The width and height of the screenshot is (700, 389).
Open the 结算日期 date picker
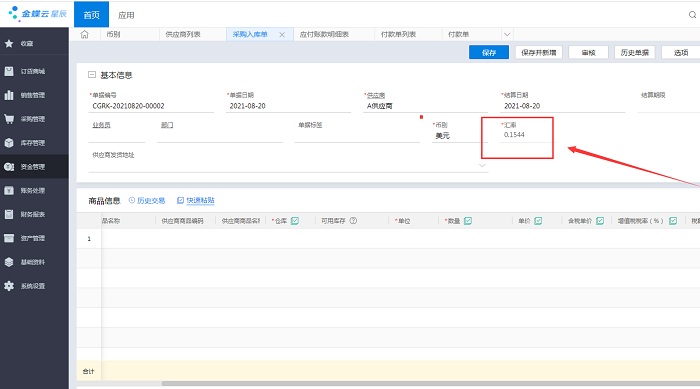[x=562, y=106]
